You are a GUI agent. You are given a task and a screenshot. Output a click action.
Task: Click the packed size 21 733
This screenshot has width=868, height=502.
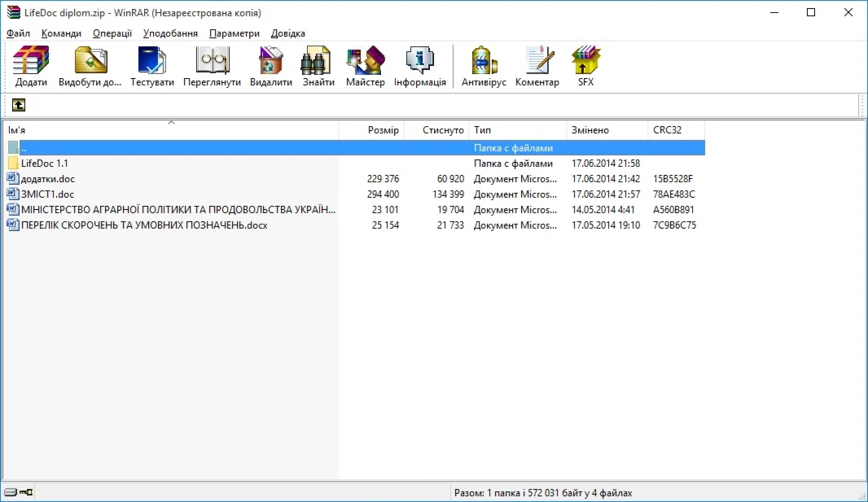[450, 225]
